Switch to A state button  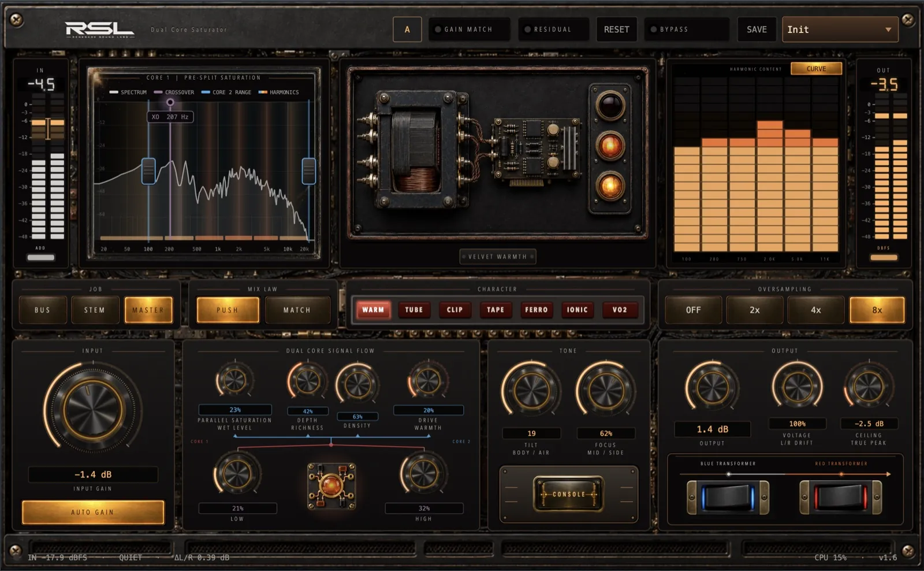(407, 29)
